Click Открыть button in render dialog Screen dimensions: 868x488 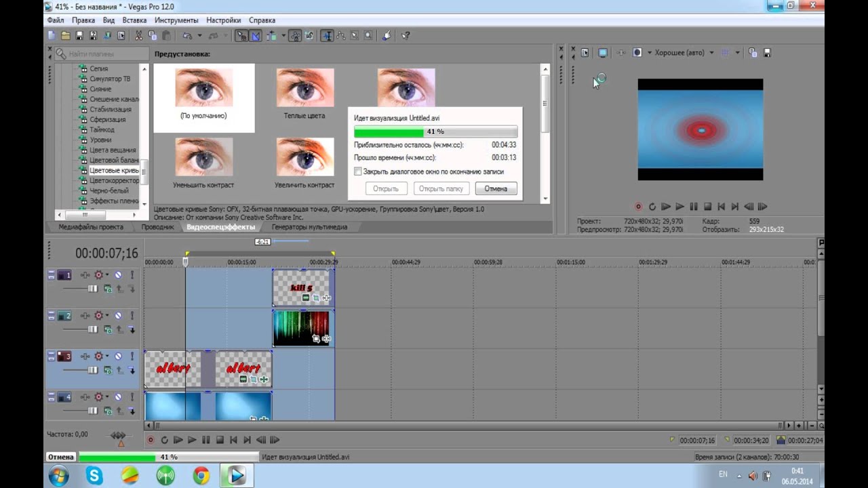click(386, 188)
